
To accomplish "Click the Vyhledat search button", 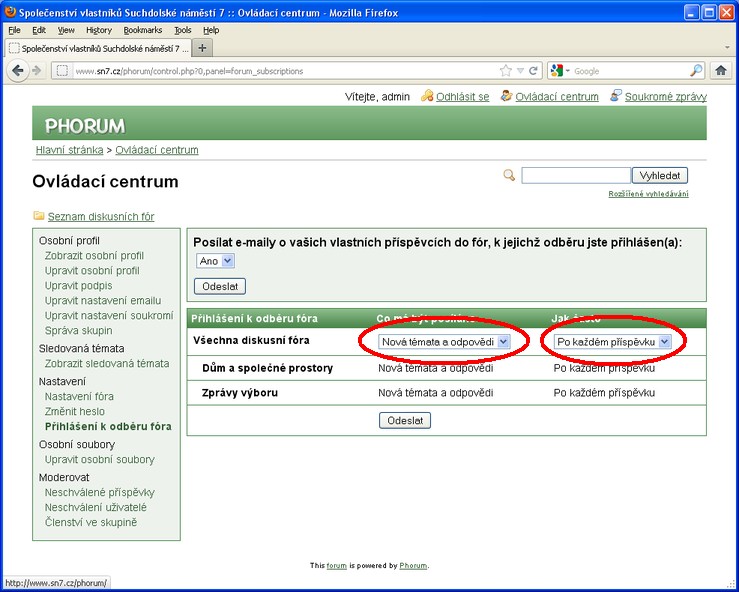I will click(660, 175).
